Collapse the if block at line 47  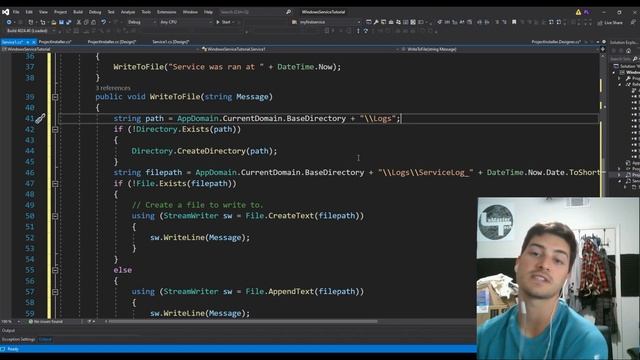pyautogui.click(x=55, y=184)
